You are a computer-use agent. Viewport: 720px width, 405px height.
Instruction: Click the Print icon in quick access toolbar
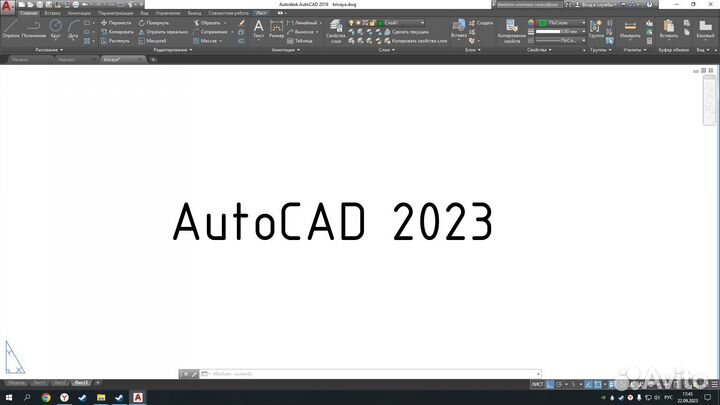tap(76, 5)
